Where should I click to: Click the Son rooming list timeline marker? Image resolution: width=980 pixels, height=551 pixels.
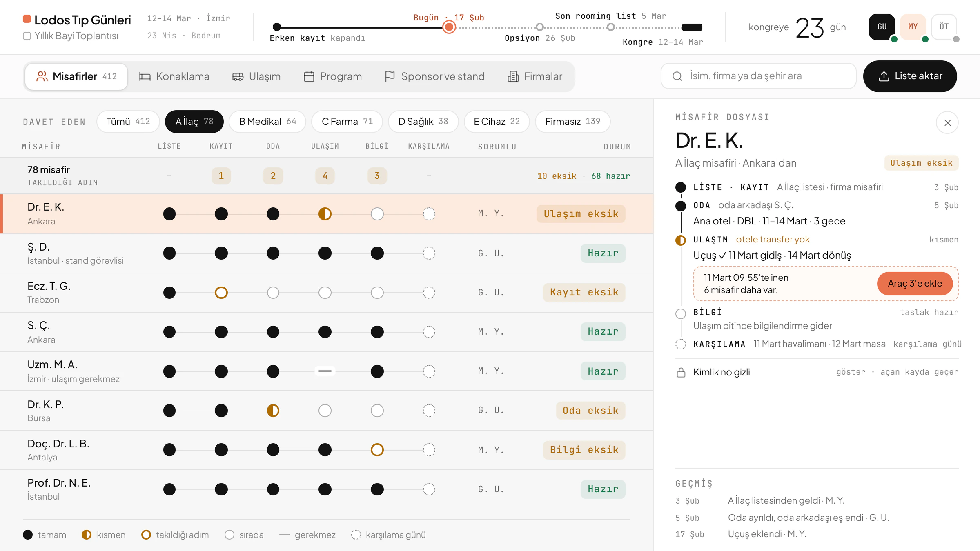(610, 27)
